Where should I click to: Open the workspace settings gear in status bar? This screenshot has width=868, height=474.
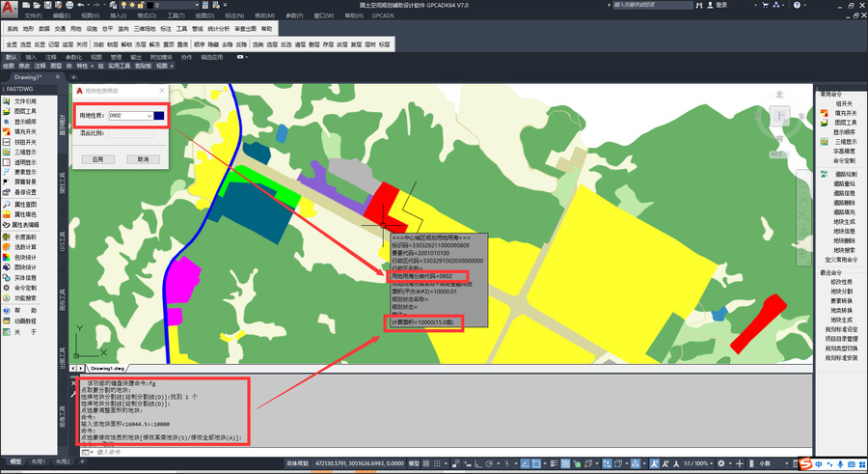(x=721, y=463)
